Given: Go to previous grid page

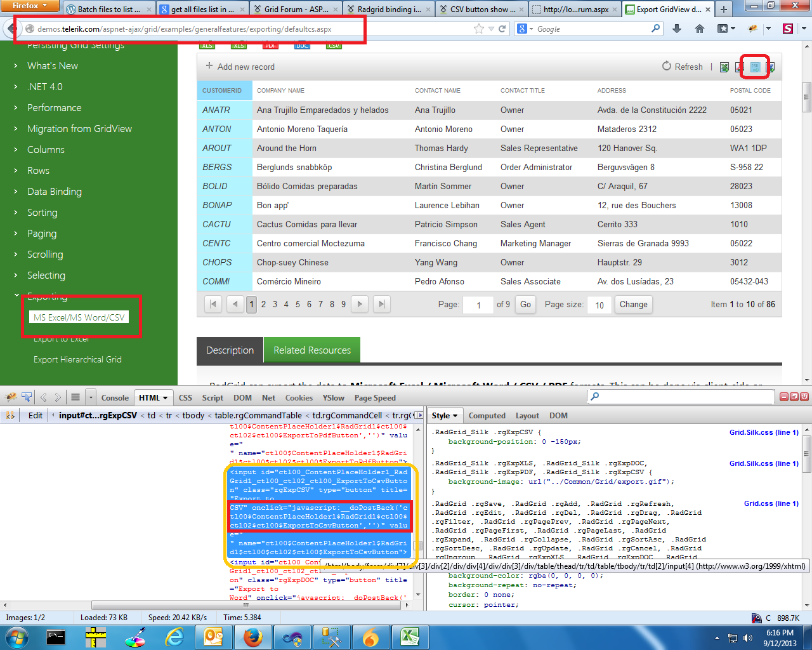Looking at the screenshot, I should 235,305.
